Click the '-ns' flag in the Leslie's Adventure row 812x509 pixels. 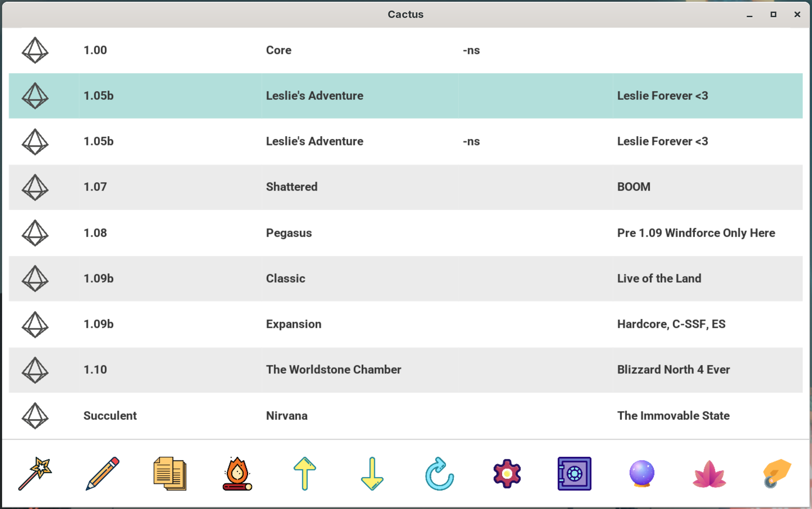point(471,141)
